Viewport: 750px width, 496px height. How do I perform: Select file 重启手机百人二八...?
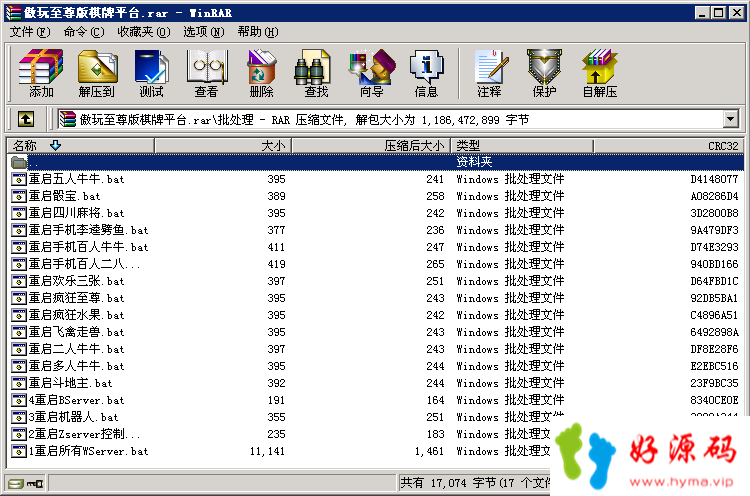point(84,265)
